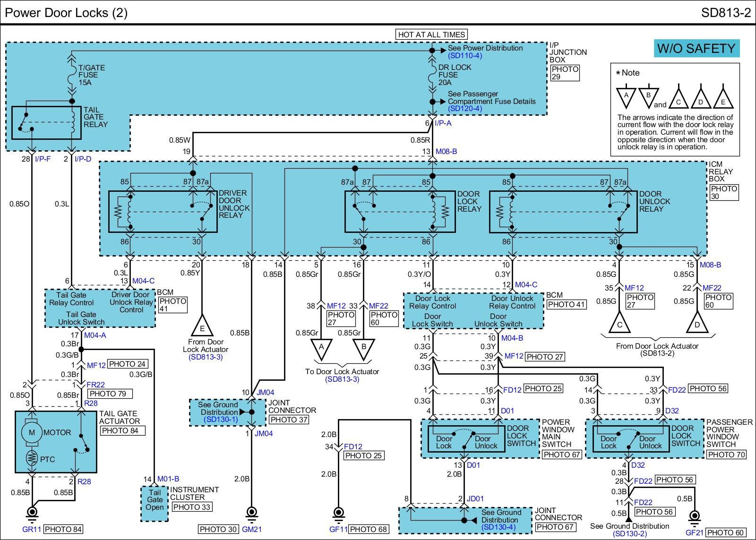Follow the SD130-2 ground distribution link
756x540 pixels.
630,534
